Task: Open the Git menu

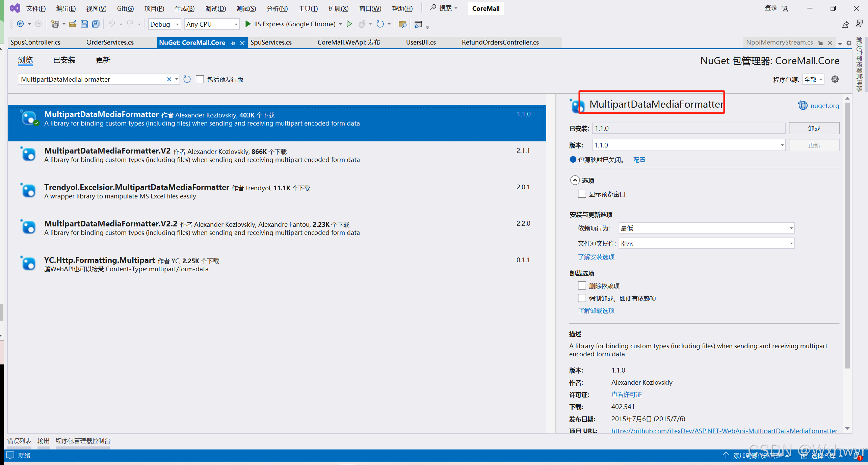Action: coord(125,8)
